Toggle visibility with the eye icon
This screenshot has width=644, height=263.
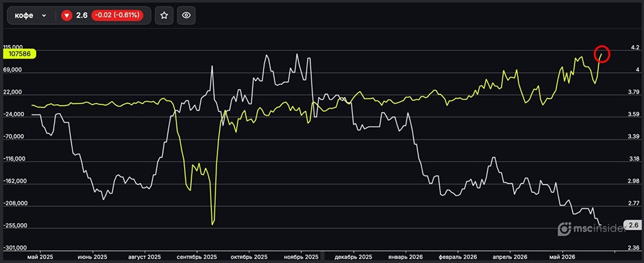click(186, 15)
